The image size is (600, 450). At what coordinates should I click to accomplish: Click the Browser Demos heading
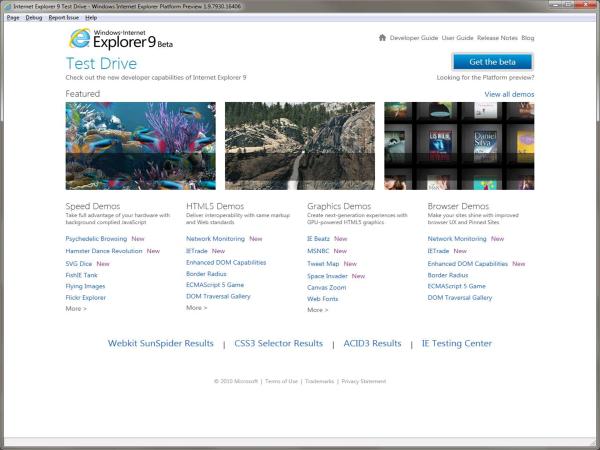pos(458,206)
